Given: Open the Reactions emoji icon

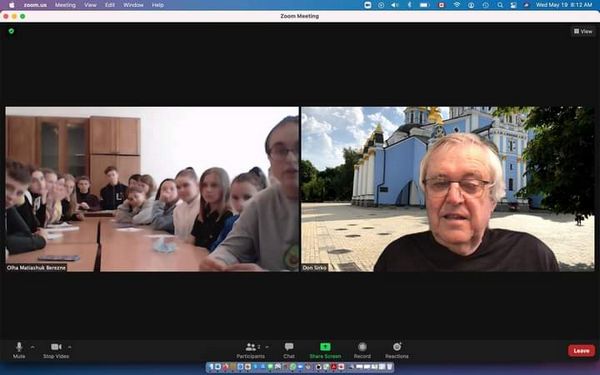Looking at the screenshot, I should 397,347.
